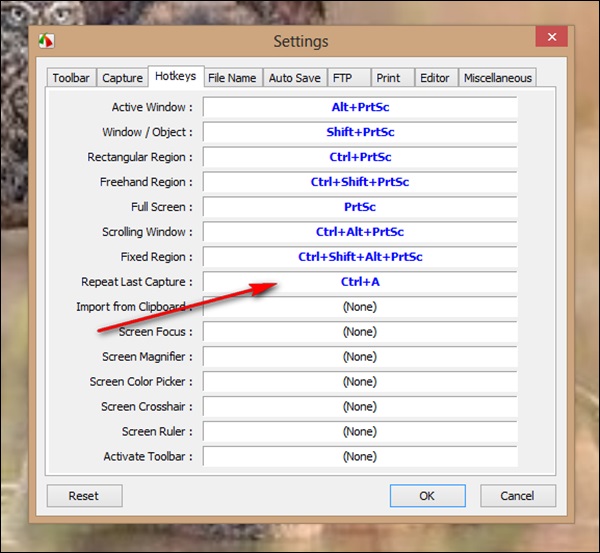Focus the Full Screen hotkey field

[360, 207]
